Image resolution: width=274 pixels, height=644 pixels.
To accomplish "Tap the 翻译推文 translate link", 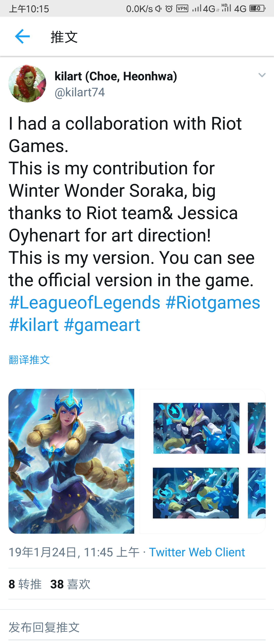I will click(x=29, y=360).
